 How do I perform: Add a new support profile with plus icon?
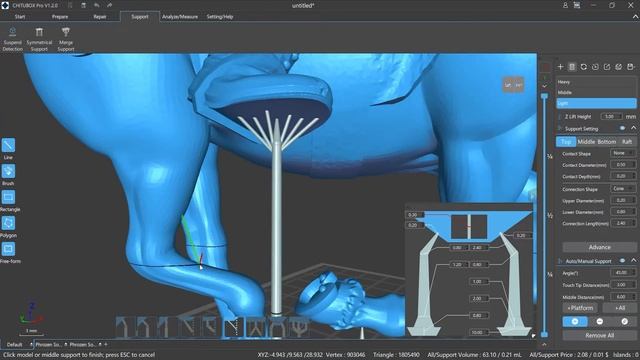tap(560, 67)
